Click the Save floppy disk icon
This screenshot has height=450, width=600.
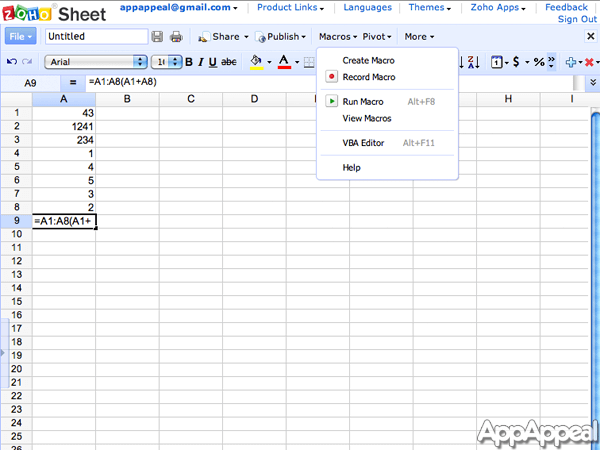click(157, 37)
